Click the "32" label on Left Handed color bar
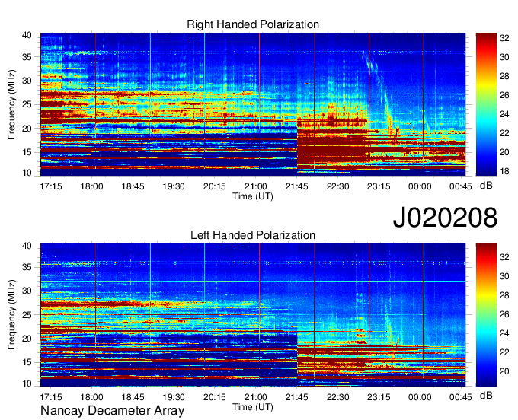Screen dimensions: 518x420 (504, 256)
